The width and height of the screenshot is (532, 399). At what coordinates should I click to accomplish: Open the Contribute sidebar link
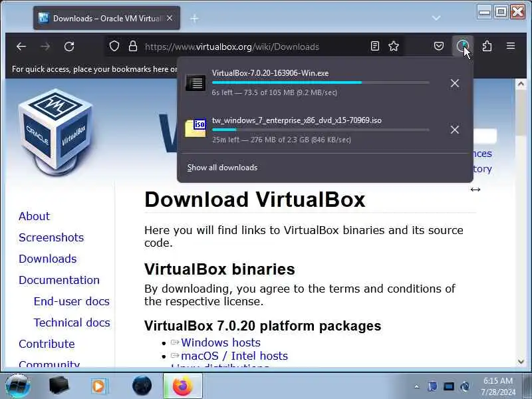47,344
